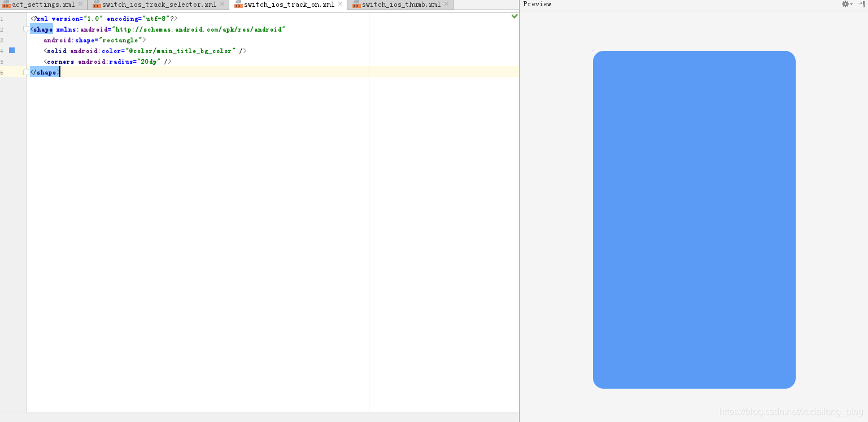Click the xmlns:android namespace URL string
This screenshot has height=422, width=868.
[198, 29]
